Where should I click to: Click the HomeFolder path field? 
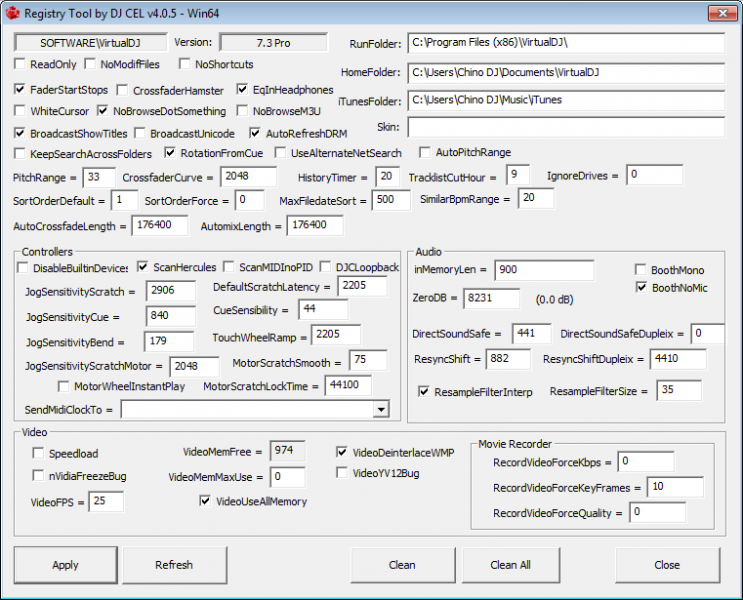[566, 73]
